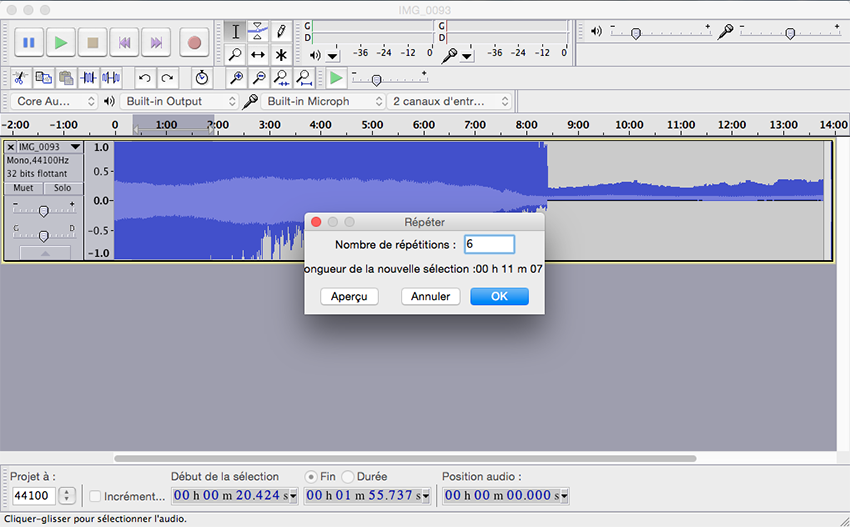Image resolution: width=850 pixels, height=527 pixels.
Task: Click the Pause playback button
Action: point(29,43)
